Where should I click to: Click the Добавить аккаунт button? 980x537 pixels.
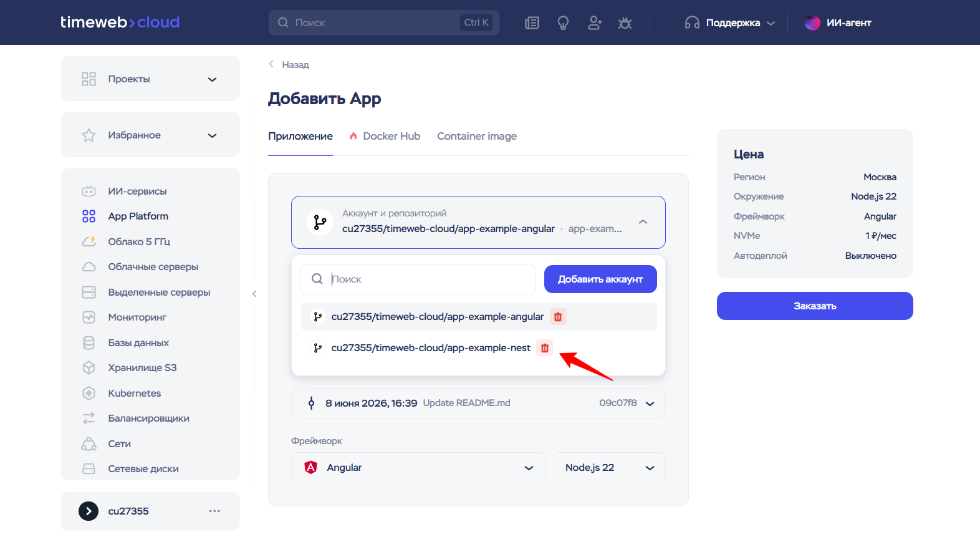click(600, 279)
